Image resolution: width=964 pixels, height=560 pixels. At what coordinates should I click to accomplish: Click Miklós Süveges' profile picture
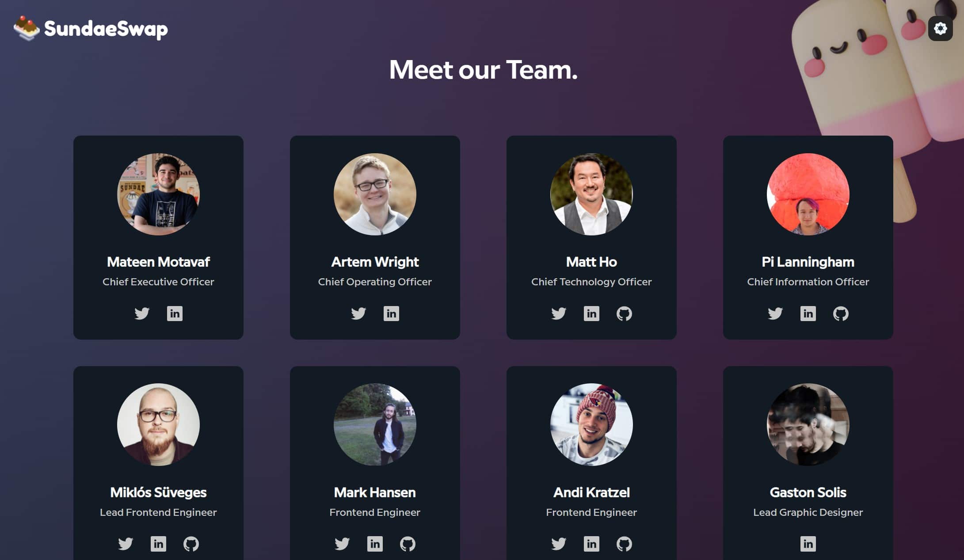(x=158, y=424)
